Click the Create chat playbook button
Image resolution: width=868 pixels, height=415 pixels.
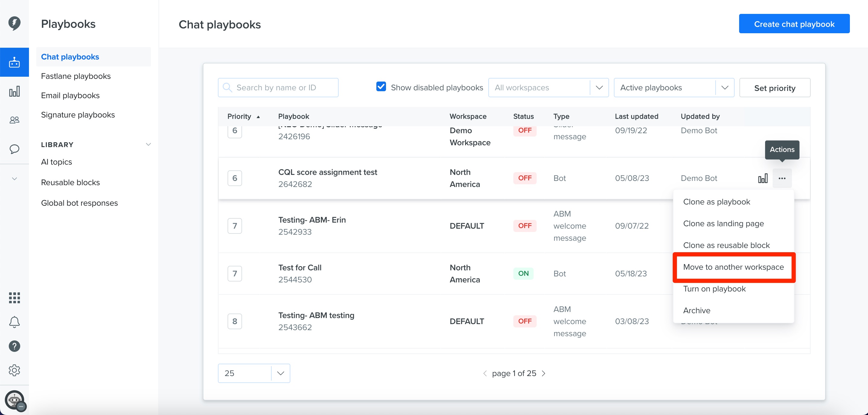pyautogui.click(x=794, y=24)
